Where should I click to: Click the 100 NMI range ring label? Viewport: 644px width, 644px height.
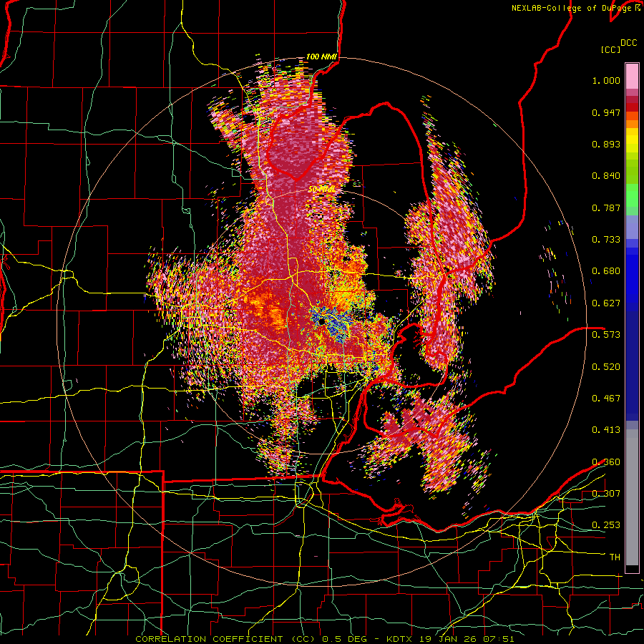click(321, 57)
